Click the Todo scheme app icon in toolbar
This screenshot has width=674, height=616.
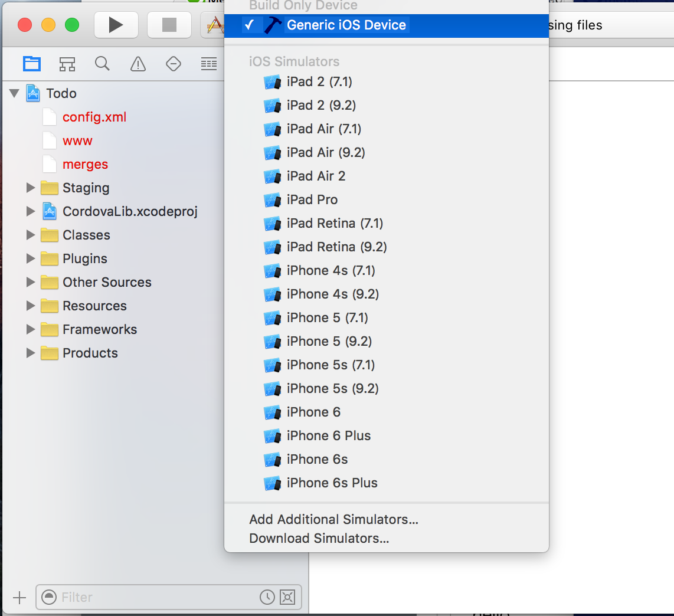click(x=215, y=25)
